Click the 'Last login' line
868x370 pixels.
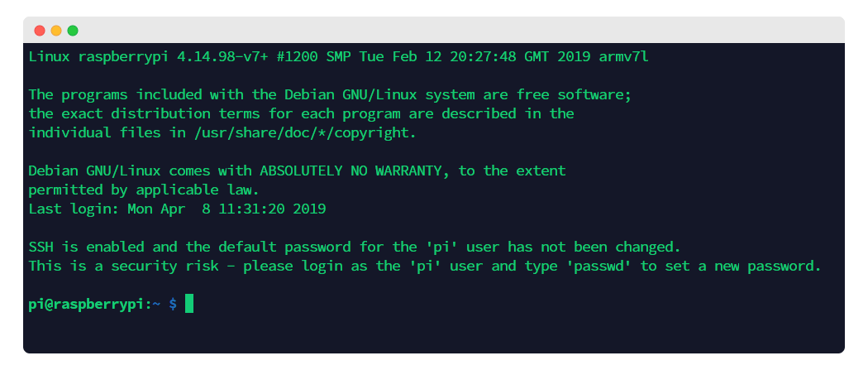177,209
